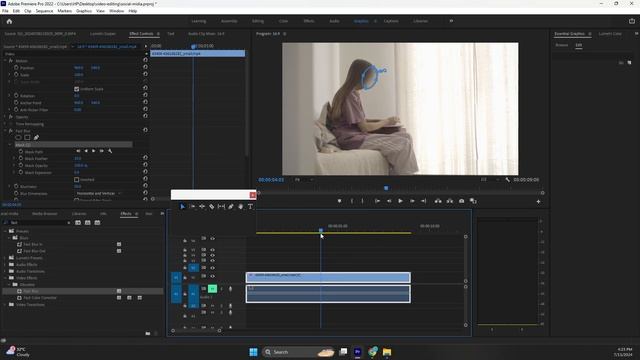Reset Position parameter
Viewport: 640px width, 360px height.
click(145, 68)
